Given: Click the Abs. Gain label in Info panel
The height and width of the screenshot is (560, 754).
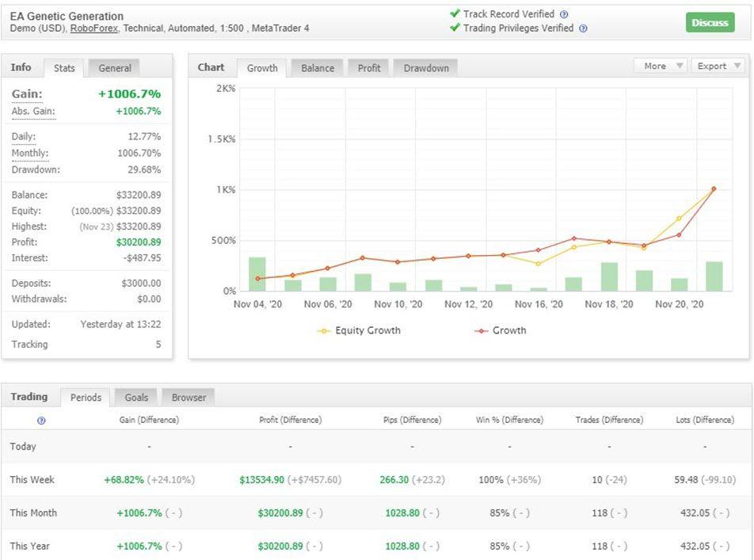Looking at the screenshot, I should (x=33, y=112).
